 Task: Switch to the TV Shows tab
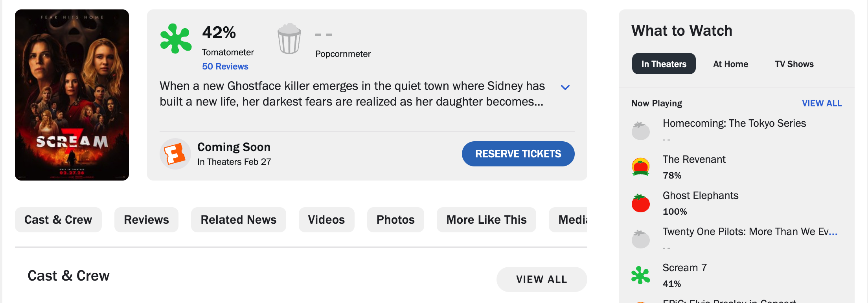tap(794, 64)
